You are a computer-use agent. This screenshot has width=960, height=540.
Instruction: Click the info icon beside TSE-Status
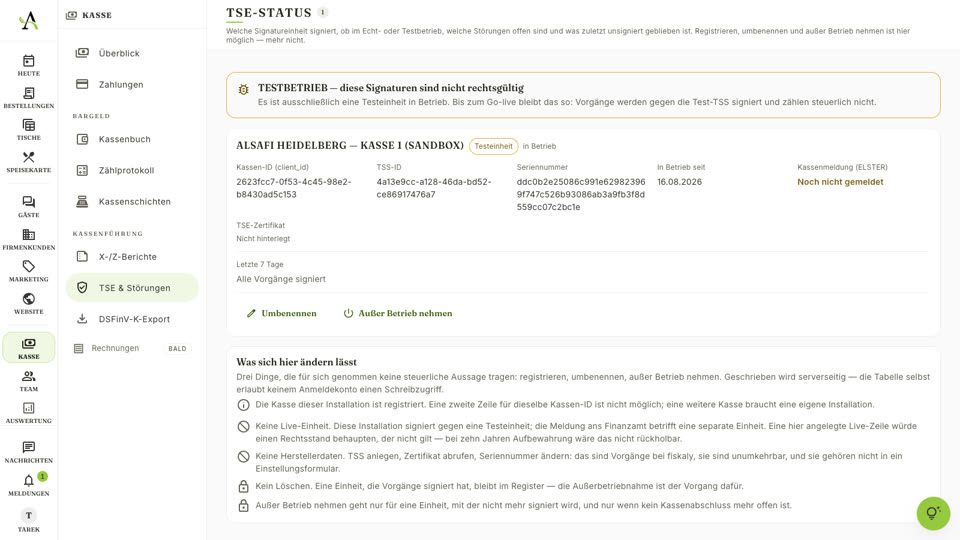[x=323, y=12]
